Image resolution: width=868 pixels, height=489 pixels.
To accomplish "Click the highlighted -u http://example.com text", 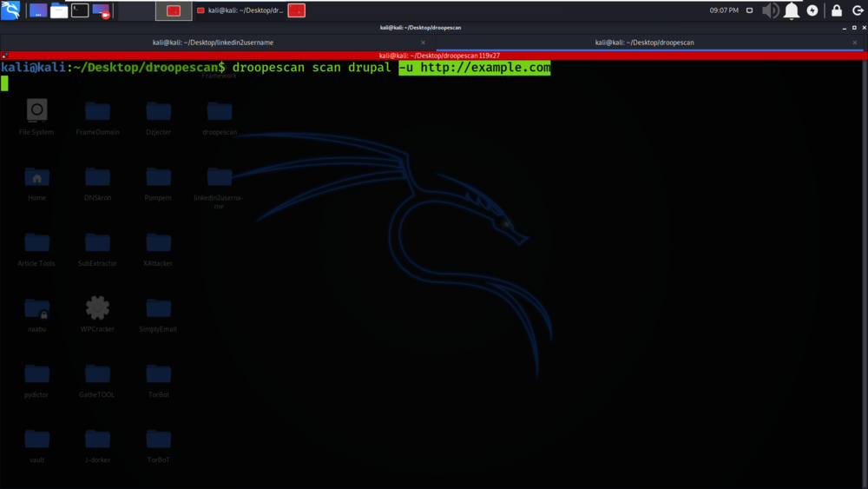I will (475, 68).
